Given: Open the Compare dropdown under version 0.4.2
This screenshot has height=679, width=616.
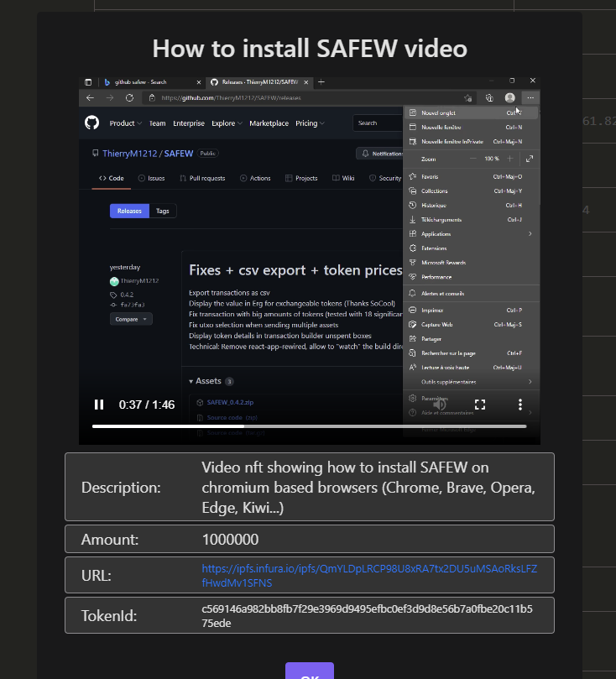Looking at the screenshot, I should click(131, 319).
